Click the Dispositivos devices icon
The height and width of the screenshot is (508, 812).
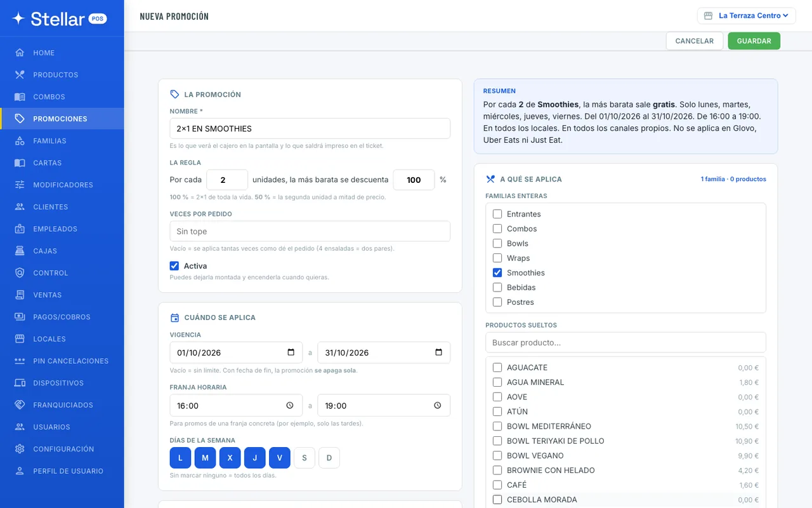click(20, 383)
